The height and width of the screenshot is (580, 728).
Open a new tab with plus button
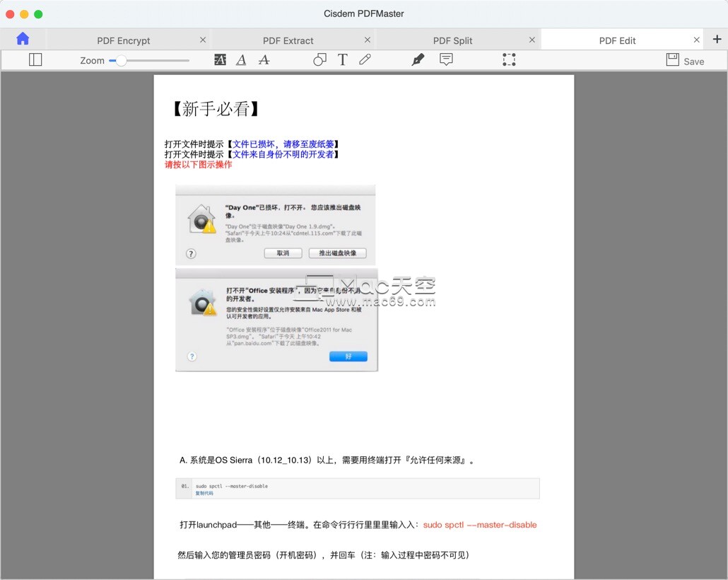click(717, 39)
